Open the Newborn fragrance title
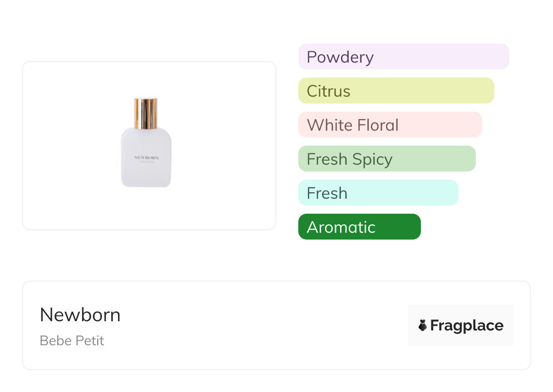 pos(80,315)
